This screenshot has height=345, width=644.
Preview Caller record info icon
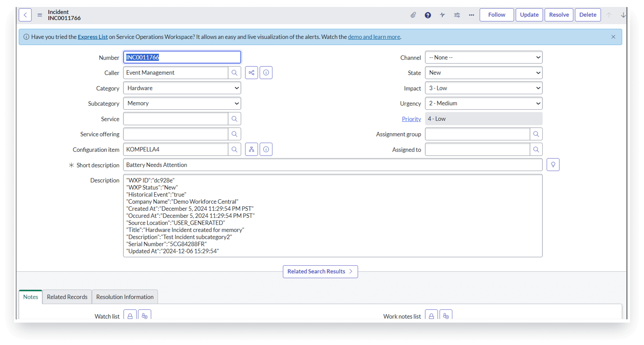266,73
